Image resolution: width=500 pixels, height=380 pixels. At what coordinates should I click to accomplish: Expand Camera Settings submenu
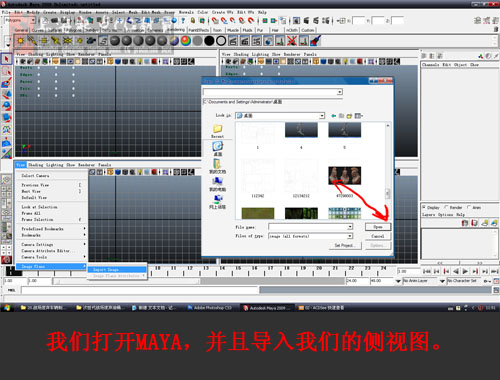click(x=53, y=244)
